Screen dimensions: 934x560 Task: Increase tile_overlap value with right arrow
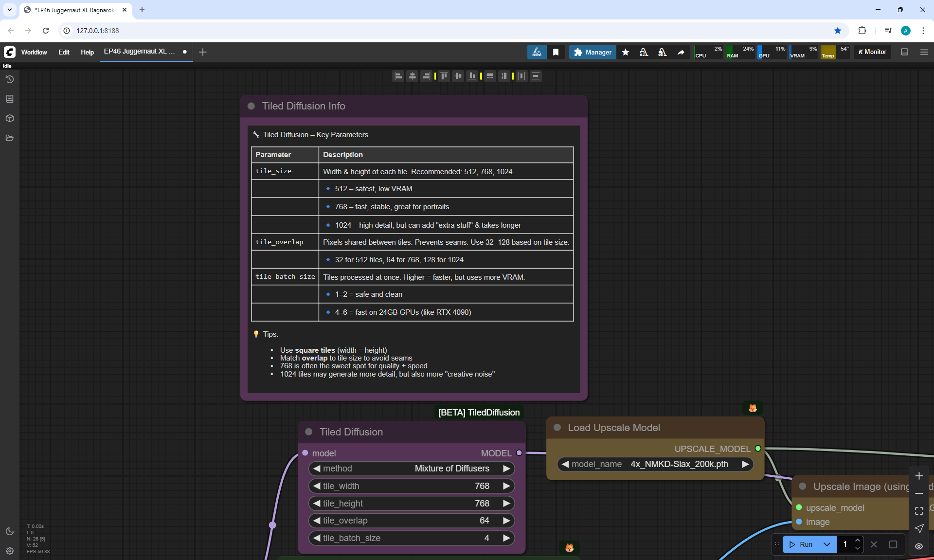506,521
